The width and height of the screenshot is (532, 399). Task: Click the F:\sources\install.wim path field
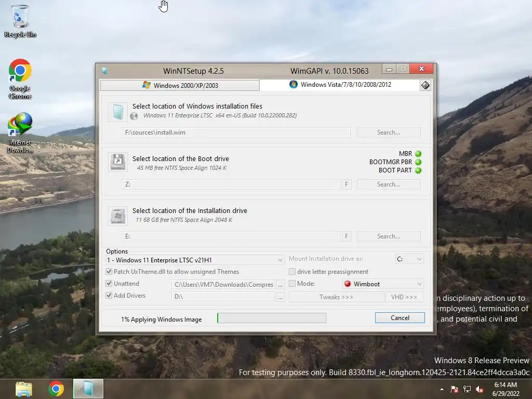click(236, 132)
